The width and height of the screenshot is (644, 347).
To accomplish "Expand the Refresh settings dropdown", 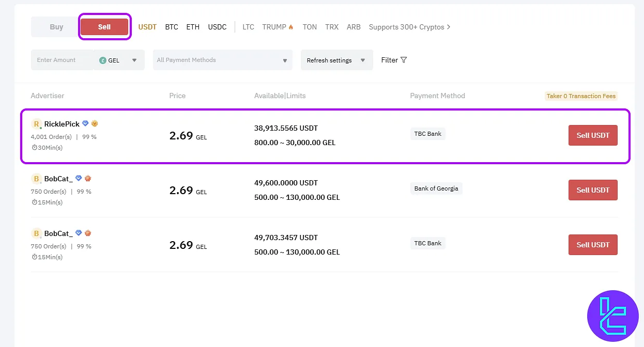I will 337,60.
